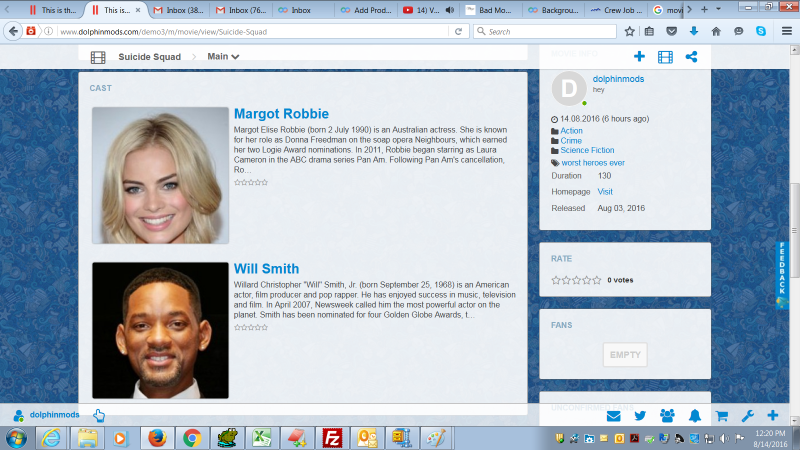Click the Firefox search input field
Screen dimensions: 800x450
tap(545, 31)
